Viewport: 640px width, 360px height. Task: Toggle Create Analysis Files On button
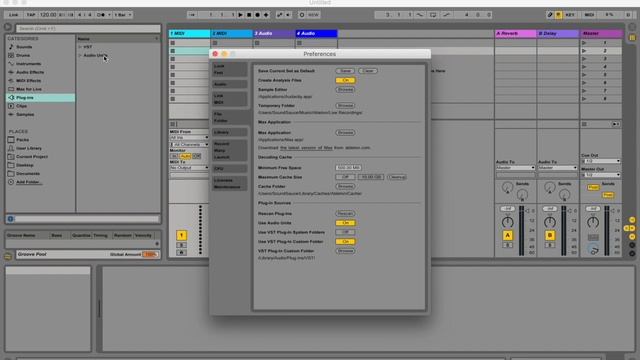tap(345, 80)
